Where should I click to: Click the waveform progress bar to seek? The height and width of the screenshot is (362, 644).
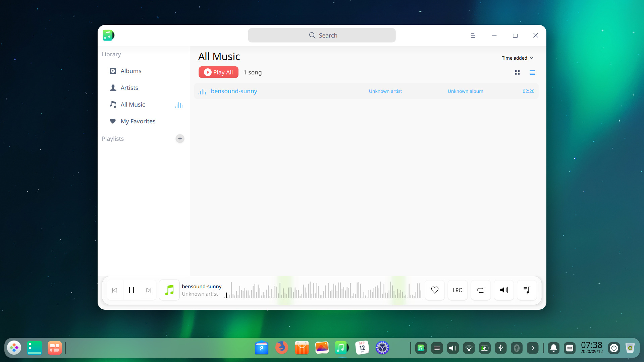click(324, 290)
